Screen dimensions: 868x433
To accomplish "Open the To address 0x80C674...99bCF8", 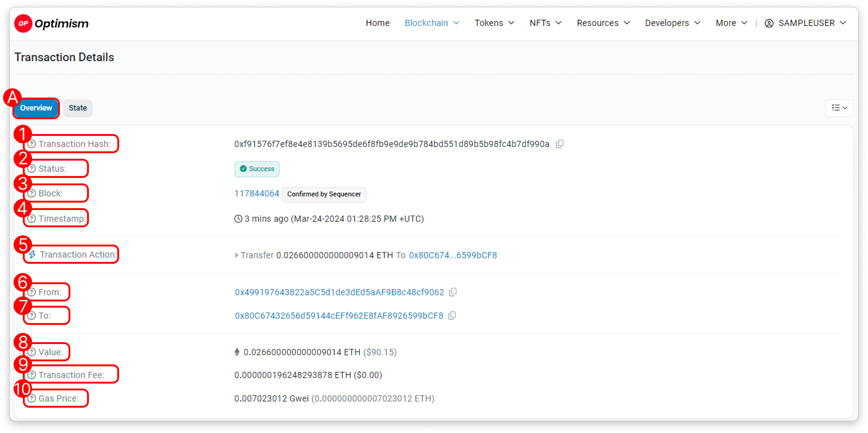I will 339,316.
